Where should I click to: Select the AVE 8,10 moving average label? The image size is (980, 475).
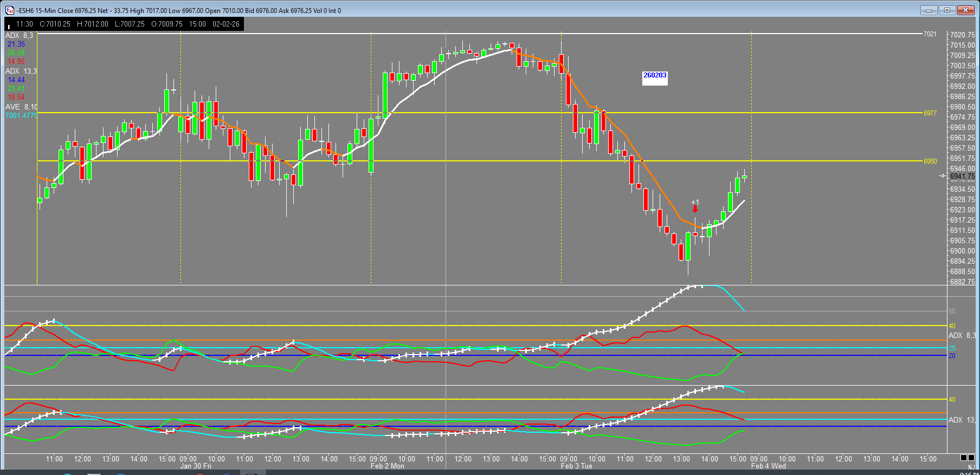tap(21, 107)
